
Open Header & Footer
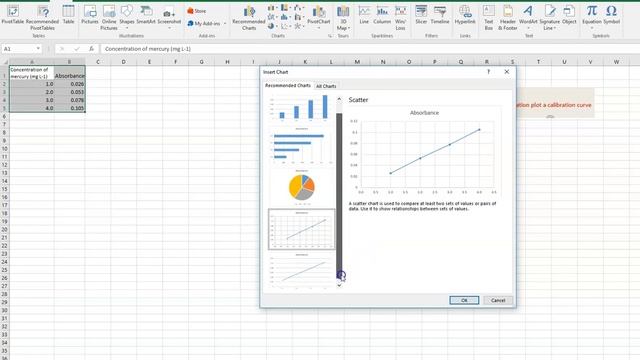pyautogui.click(x=508, y=18)
